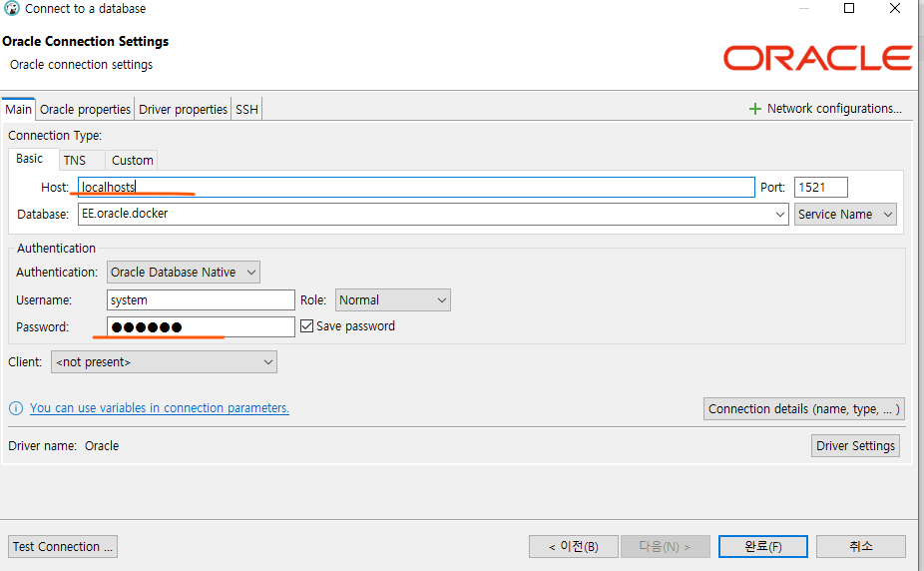Switch to the Driver properties tab
Screen dimensions: 924x571
(183, 109)
